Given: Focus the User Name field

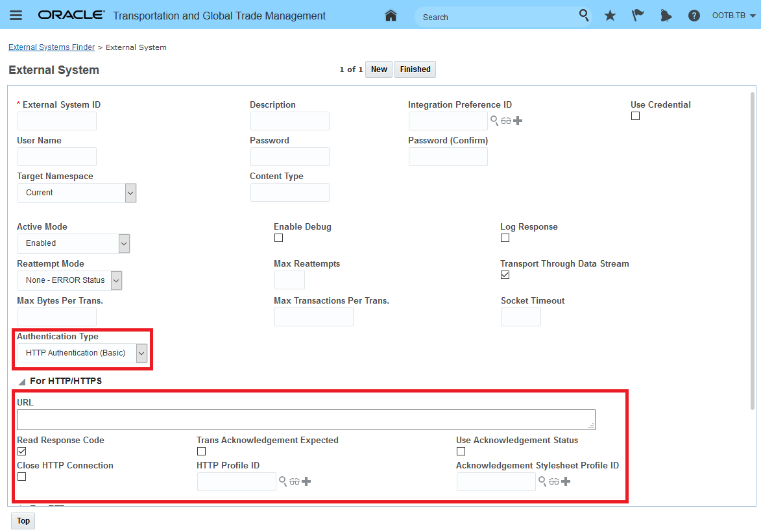Looking at the screenshot, I should click(57, 157).
